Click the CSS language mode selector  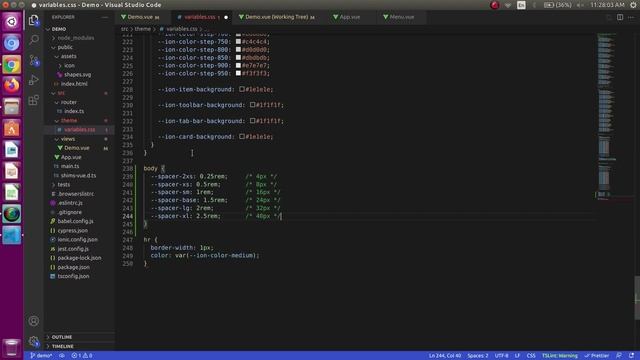coord(531,356)
